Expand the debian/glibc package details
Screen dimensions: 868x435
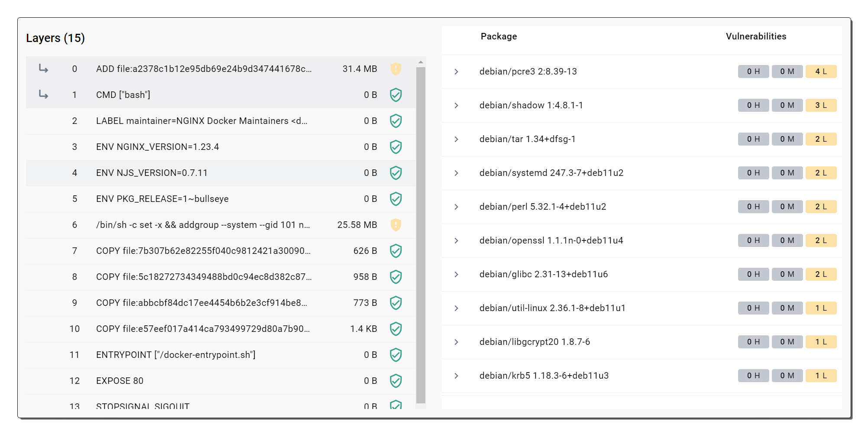click(x=456, y=274)
